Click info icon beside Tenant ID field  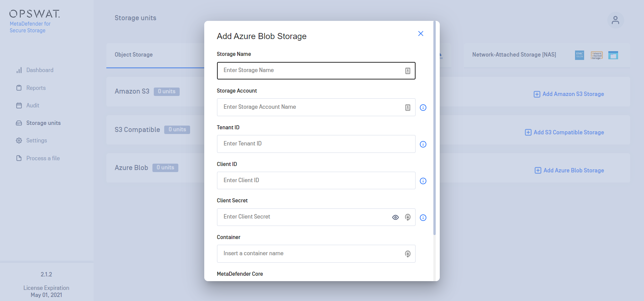423,144
